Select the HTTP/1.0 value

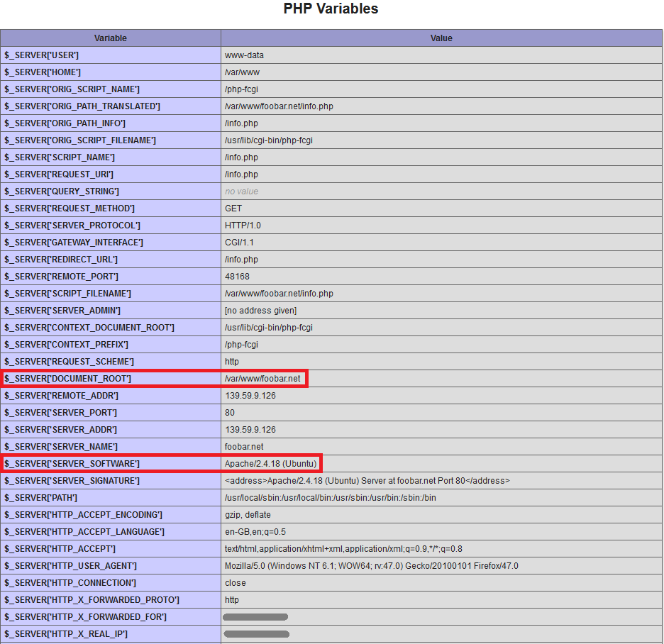243,226
